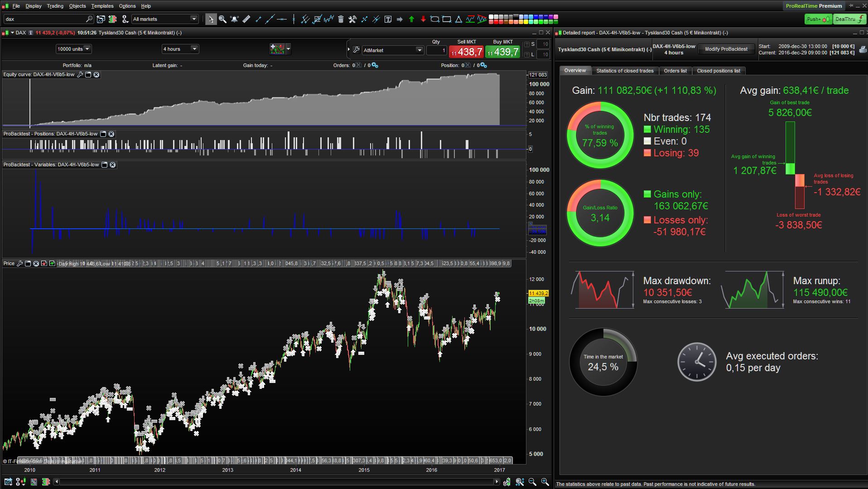
Task: Activate the magnifier zoom tool in toolbar
Action: [222, 19]
